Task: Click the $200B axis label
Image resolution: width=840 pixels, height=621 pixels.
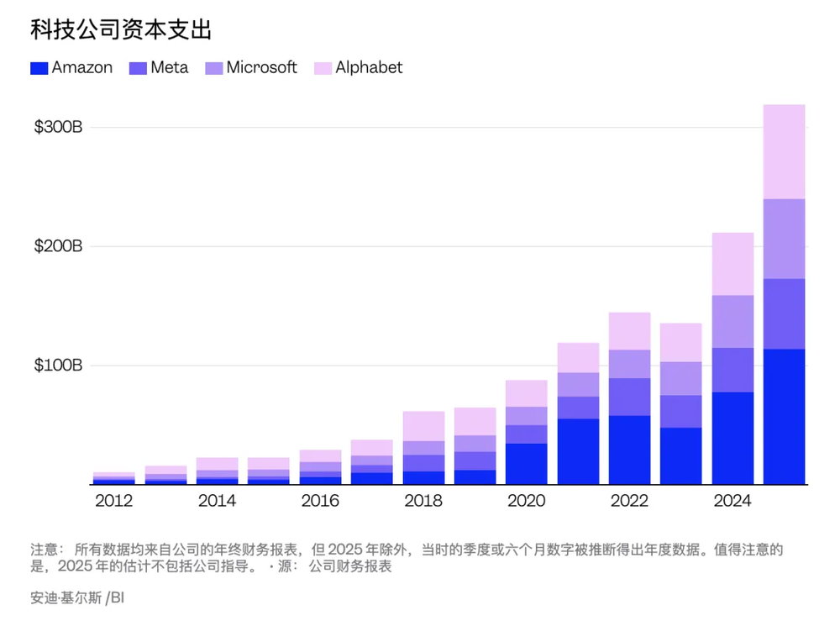Action: pos(57,246)
